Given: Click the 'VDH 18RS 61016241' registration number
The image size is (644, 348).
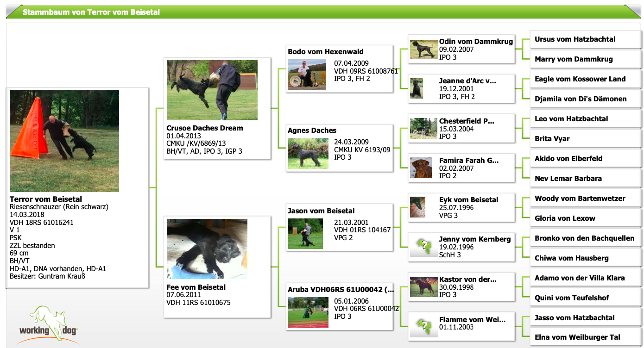Looking at the screenshot, I should click(x=42, y=223).
